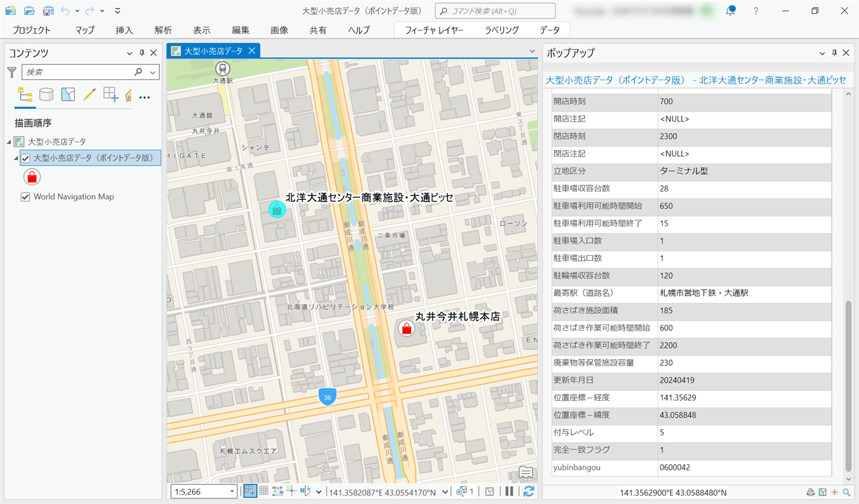Click the List By Snapping icon
This screenshot has height=504, width=859.
[110, 94]
